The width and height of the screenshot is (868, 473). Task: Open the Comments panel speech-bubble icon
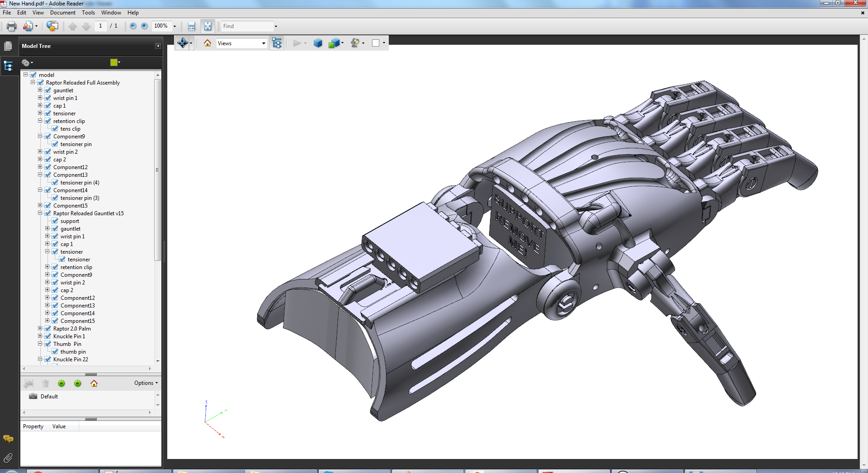coord(8,439)
